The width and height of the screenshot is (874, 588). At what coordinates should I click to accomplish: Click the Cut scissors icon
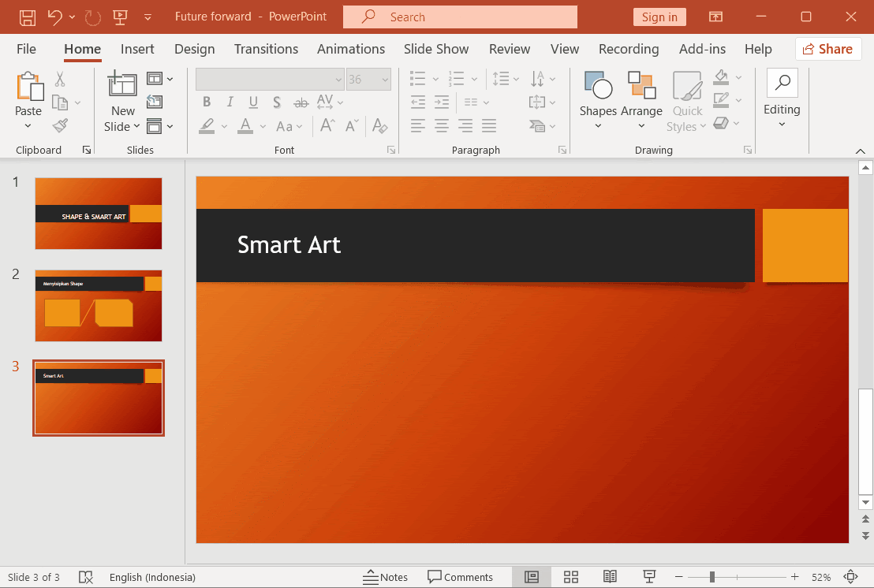click(x=60, y=80)
